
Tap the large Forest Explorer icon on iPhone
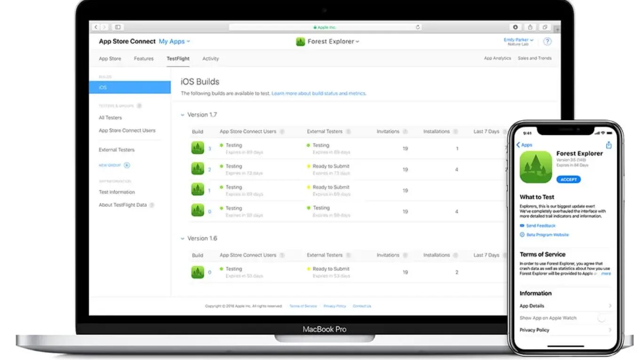(x=536, y=167)
